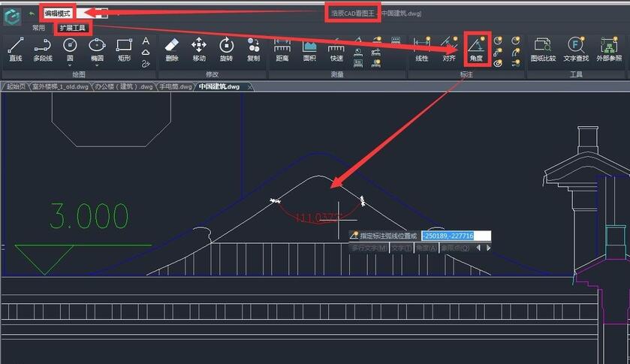
Task: Switch to the 常用 ribbon tab
Action: (38, 28)
